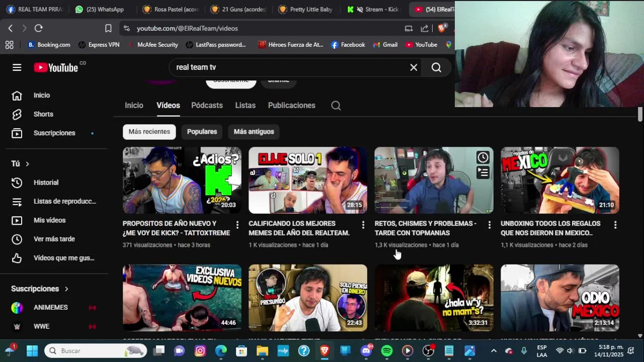Expand the Tú section chevron
The width and height of the screenshot is (644, 362).
tap(27, 164)
